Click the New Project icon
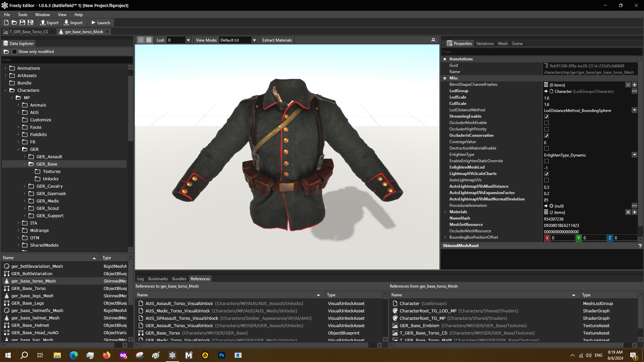Image resolution: width=644 pixels, height=362 pixels. (6, 22)
